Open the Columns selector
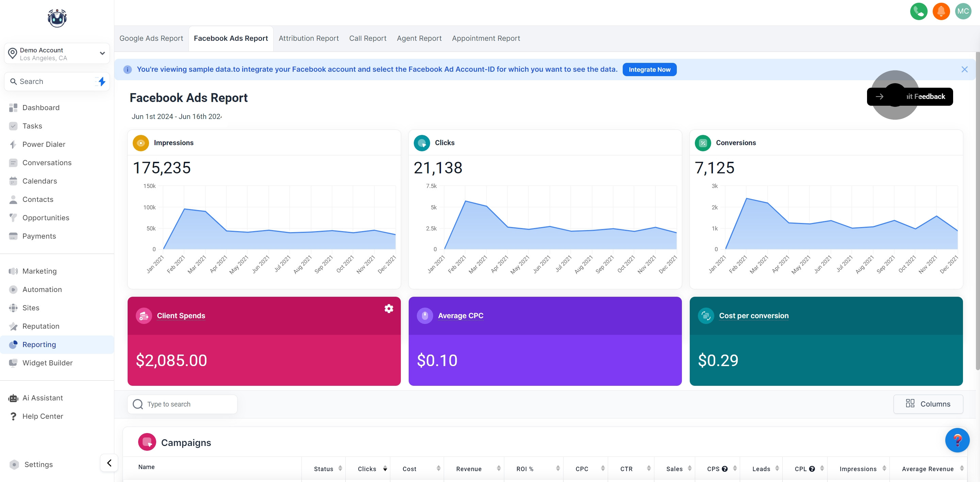The width and height of the screenshot is (980, 482). [x=928, y=404]
